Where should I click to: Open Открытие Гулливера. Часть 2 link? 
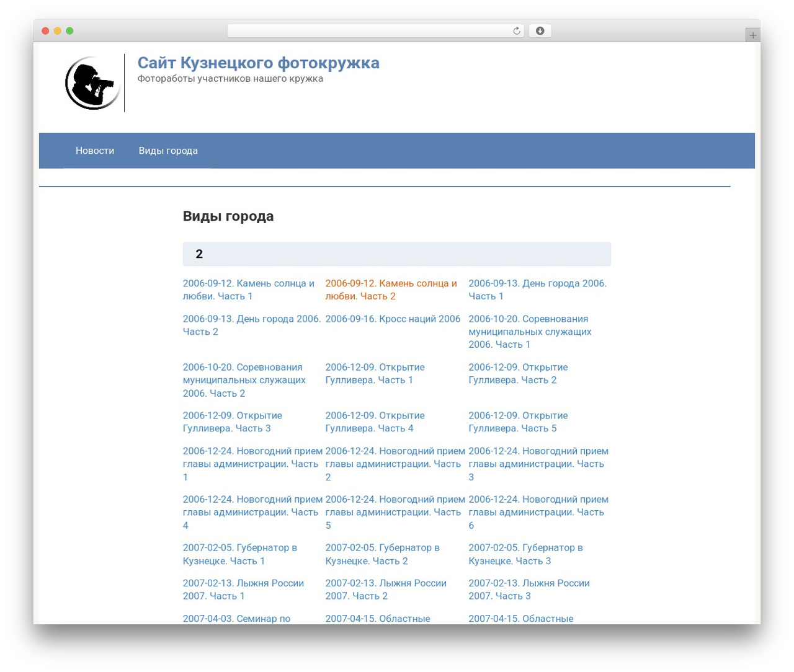518,373
